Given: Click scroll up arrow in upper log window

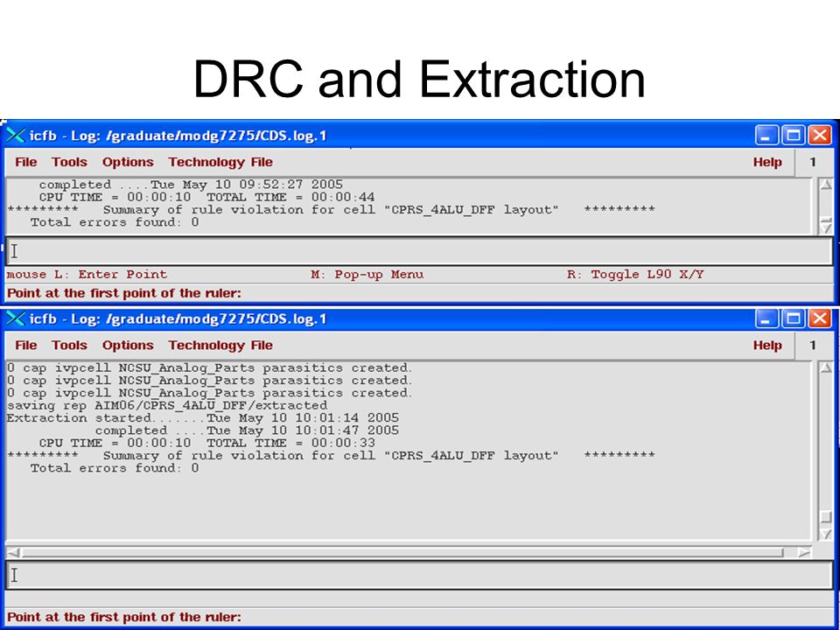Looking at the screenshot, I should tap(825, 185).
